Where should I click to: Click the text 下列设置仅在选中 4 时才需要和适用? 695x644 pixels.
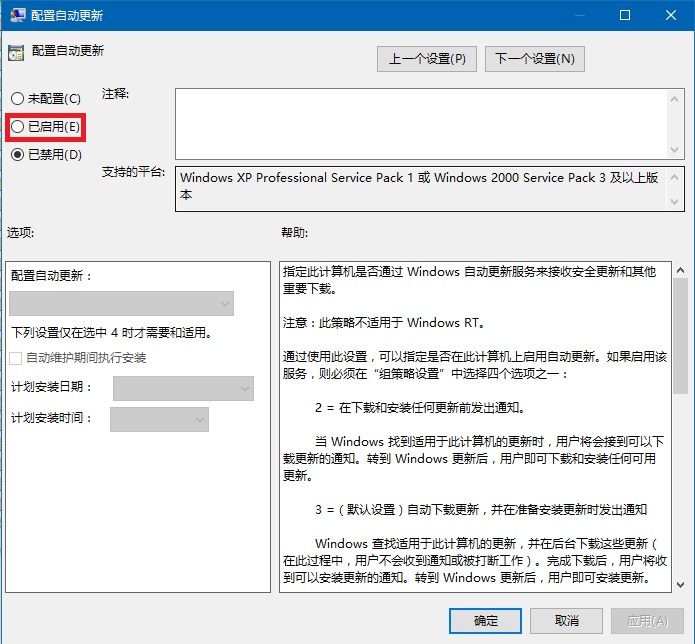pyautogui.click(x=111, y=332)
